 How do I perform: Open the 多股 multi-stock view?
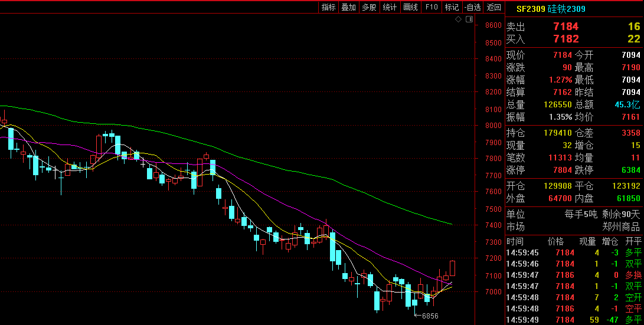369,7
